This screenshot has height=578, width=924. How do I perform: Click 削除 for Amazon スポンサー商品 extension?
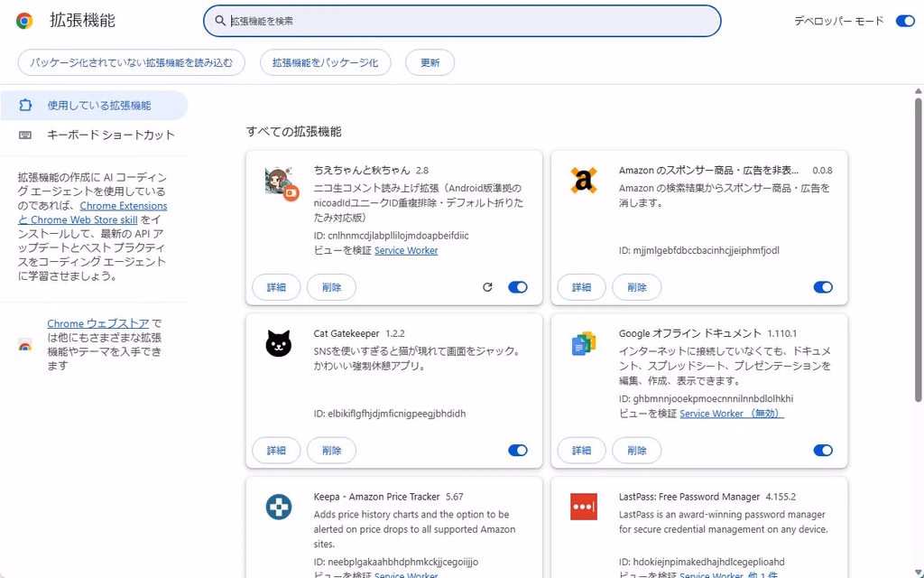pyautogui.click(x=637, y=287)
